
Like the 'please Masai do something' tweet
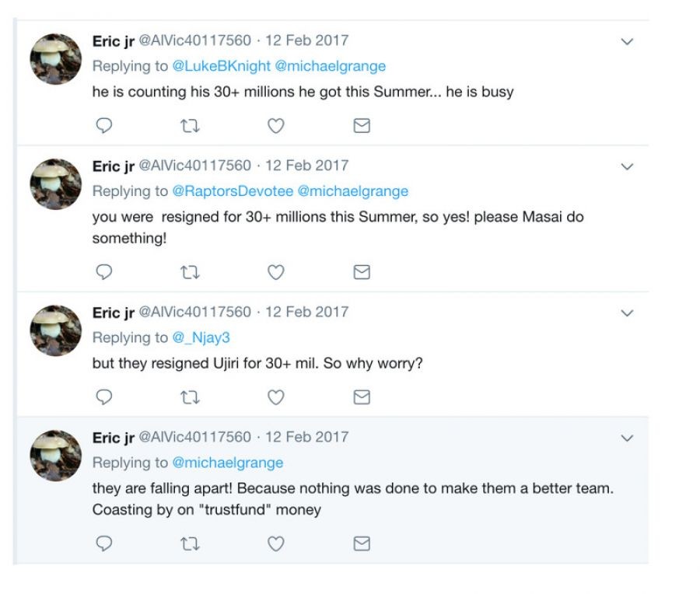click(x=276, y=272)
